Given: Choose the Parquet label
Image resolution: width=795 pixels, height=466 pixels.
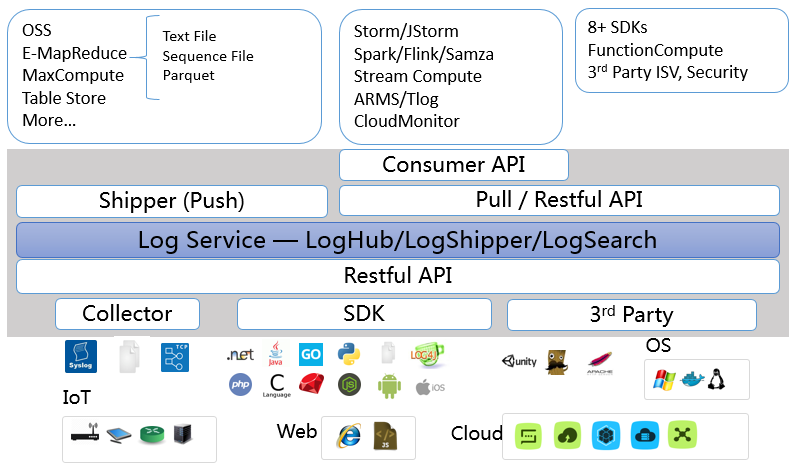Looking at the screenshot, I should tap(189, 76).
